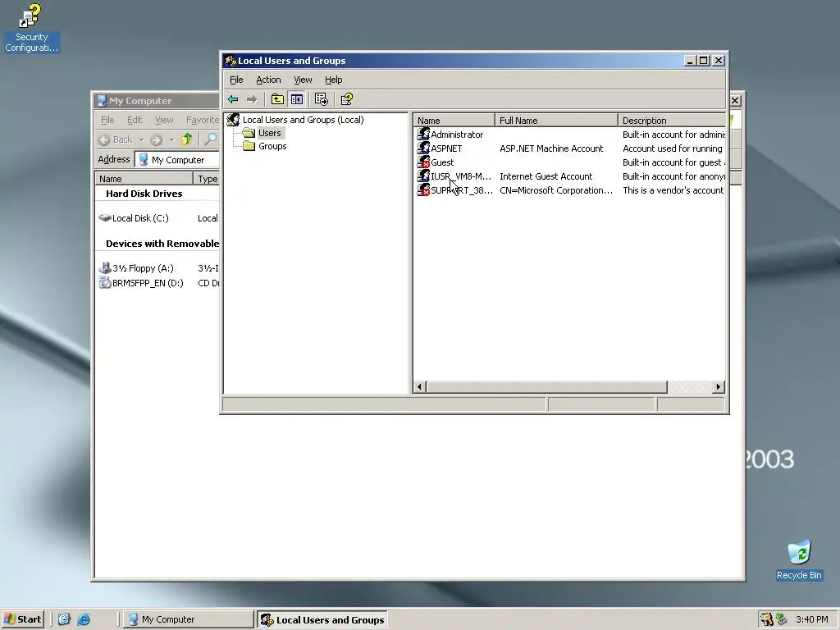
Task: Click the Up one level folder icon
Action: click(277, 99)
